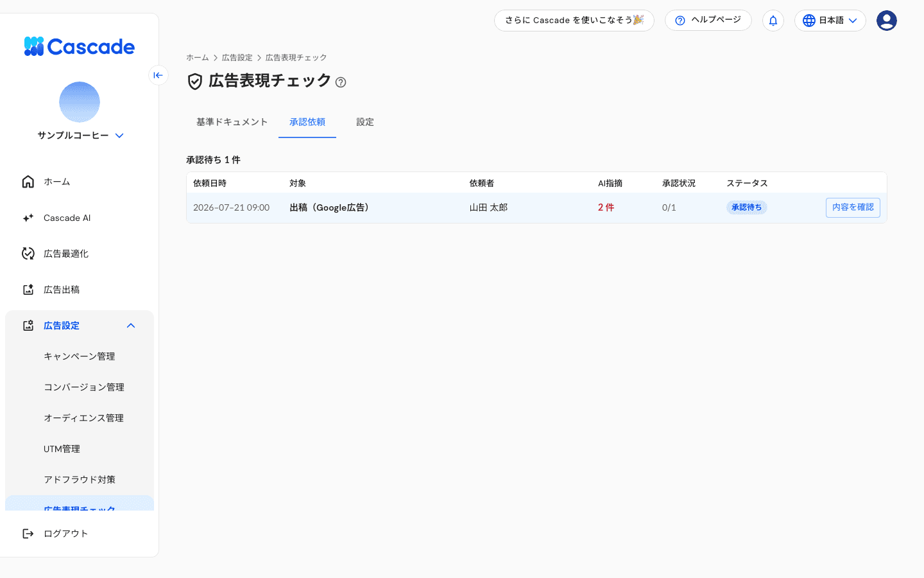Click the ヘルプページ question mark icon
This screenshot has height=578, width=924.
pyautogui.click(x=680, y=21)
